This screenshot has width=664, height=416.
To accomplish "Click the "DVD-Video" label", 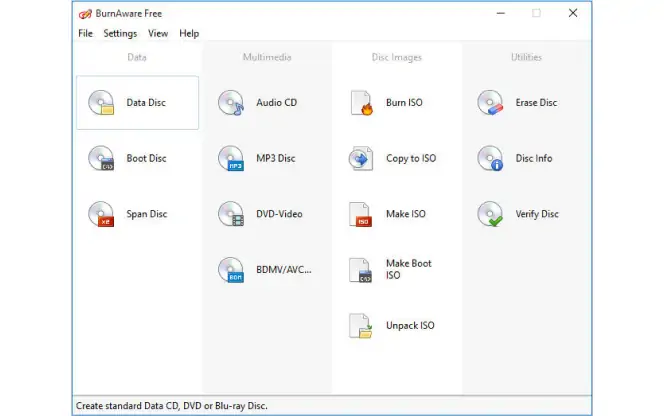I will pyautogui.click(x=279, y=214).
